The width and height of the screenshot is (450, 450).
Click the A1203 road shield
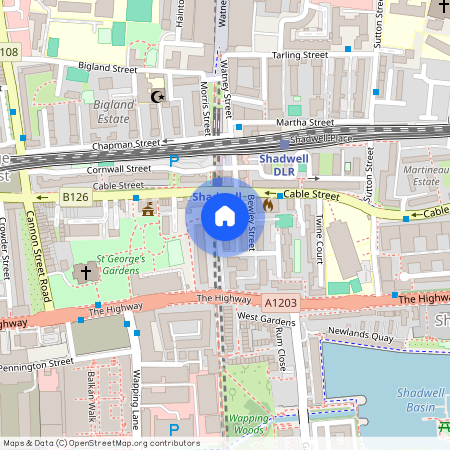(281, 303)
